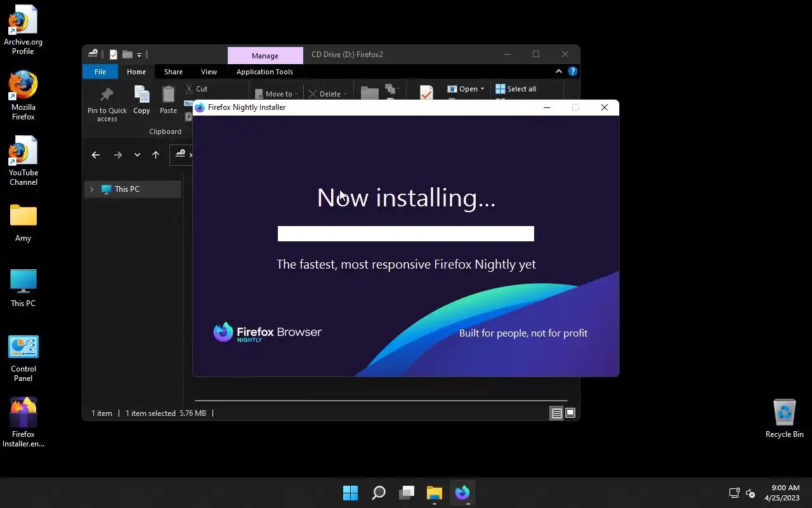Click the New folder icon in quick access toolbar
Viewport: 812px width, 508px height.
[128, 55]
